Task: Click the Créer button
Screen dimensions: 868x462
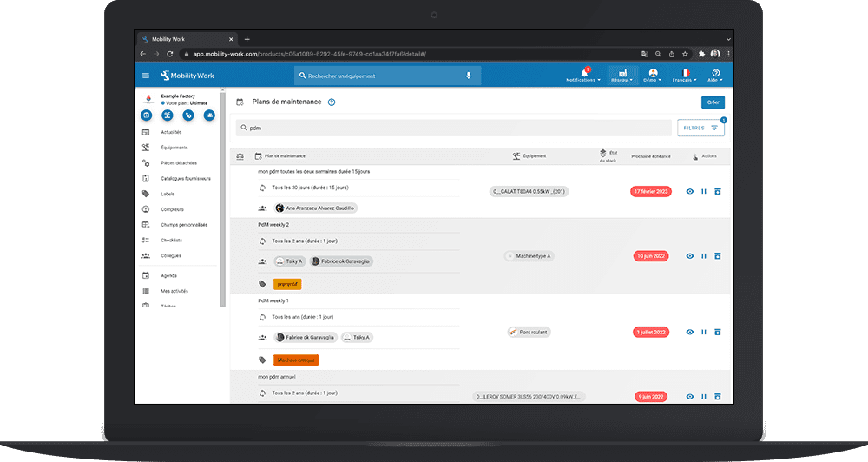Action: [x=713, y=102]
